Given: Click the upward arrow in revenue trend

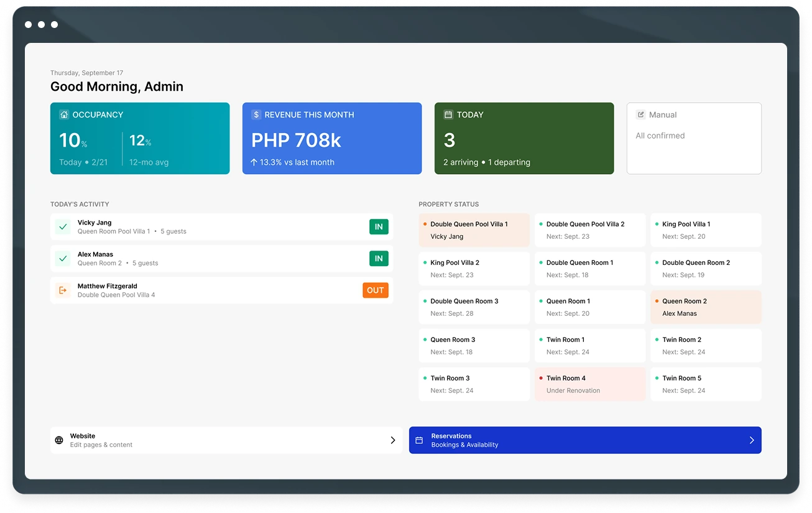Looking at the screenshot, I should (254, 162).
